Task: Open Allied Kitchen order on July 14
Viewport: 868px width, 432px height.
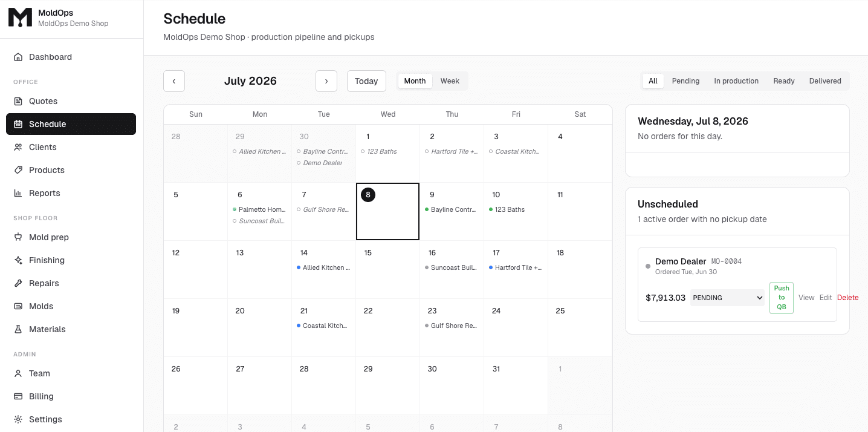Action: pyautogui.click(x=323, y=267)
